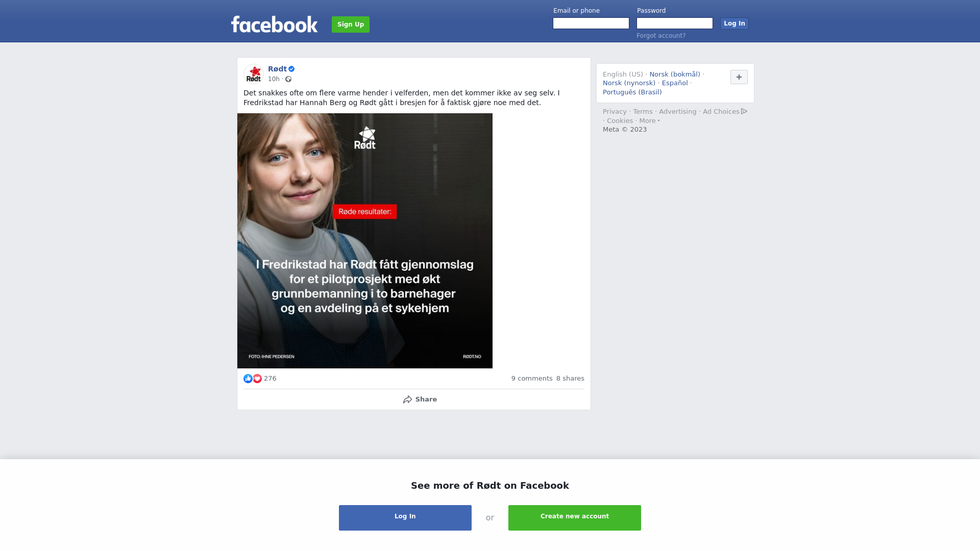Switch language to Norsk (bokmål)

[675, 74]
